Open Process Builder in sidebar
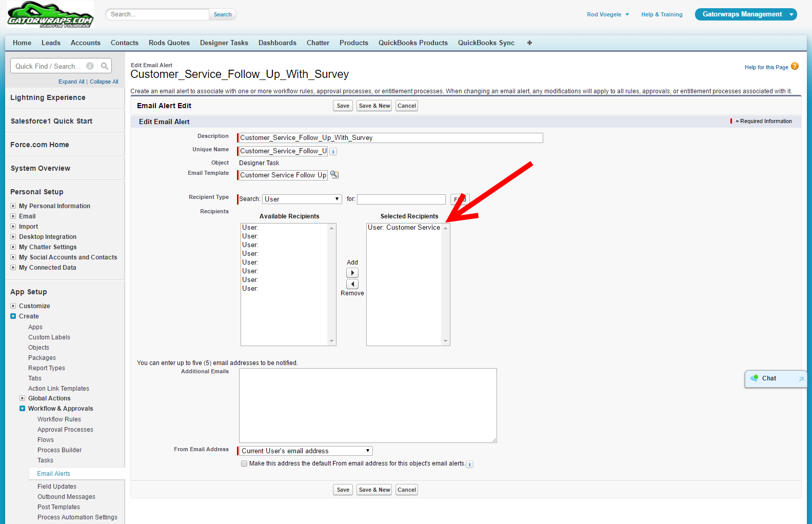This screenshot has height=524, width=812. pyautogui.click(x=60, y=450)
